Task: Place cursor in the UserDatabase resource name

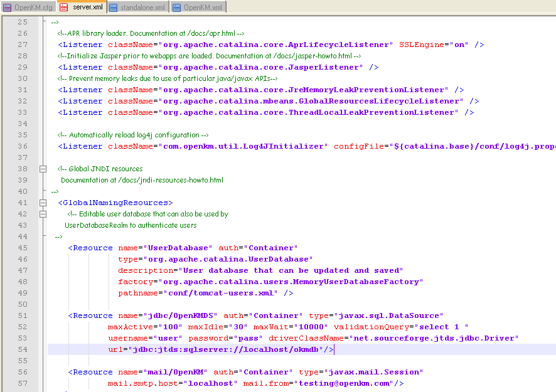Action: 178,248
